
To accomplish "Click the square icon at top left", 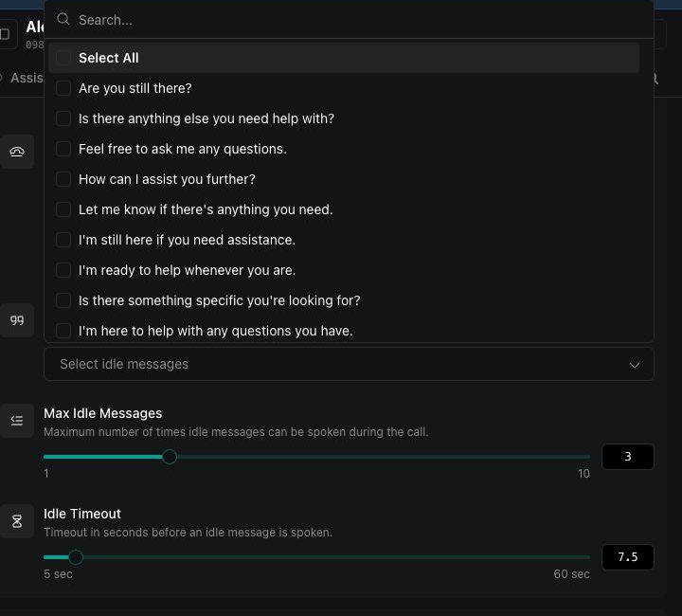I will coord(5,34).
